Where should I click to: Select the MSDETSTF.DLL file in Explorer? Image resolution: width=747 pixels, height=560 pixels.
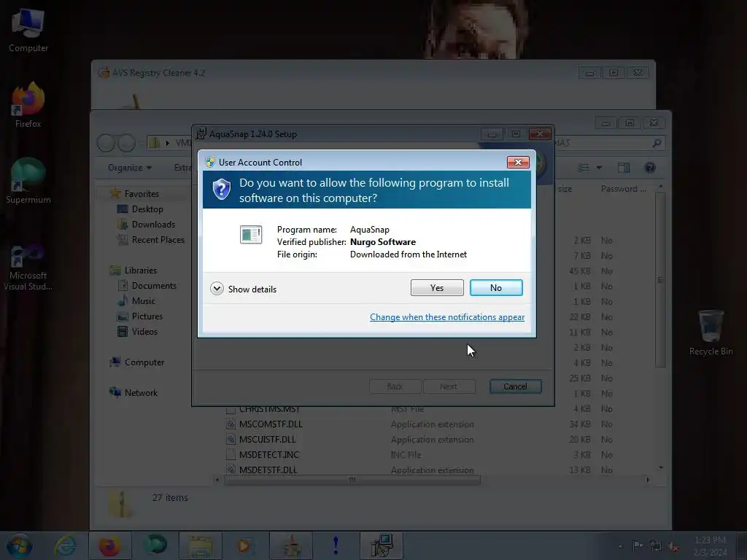point(268,470)
